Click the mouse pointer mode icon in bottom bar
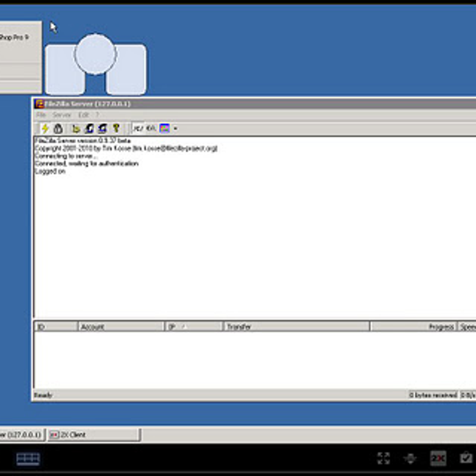The height and width of the screenshot is (476, 476). pos(410,458)
